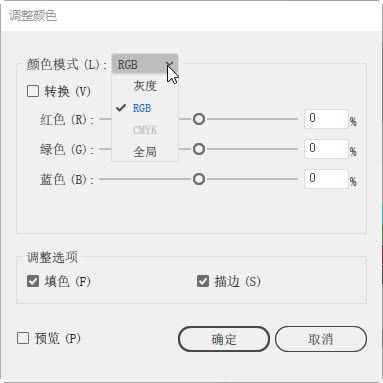
Task: Select 灰度 from the color mode list
Action: pos(145,86)
